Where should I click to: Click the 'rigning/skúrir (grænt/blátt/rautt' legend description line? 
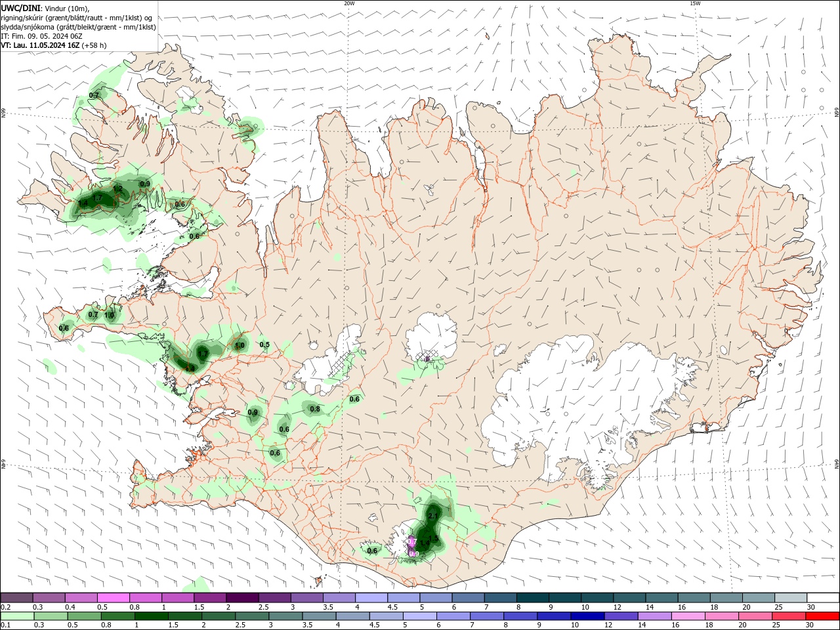click(77, 18)
